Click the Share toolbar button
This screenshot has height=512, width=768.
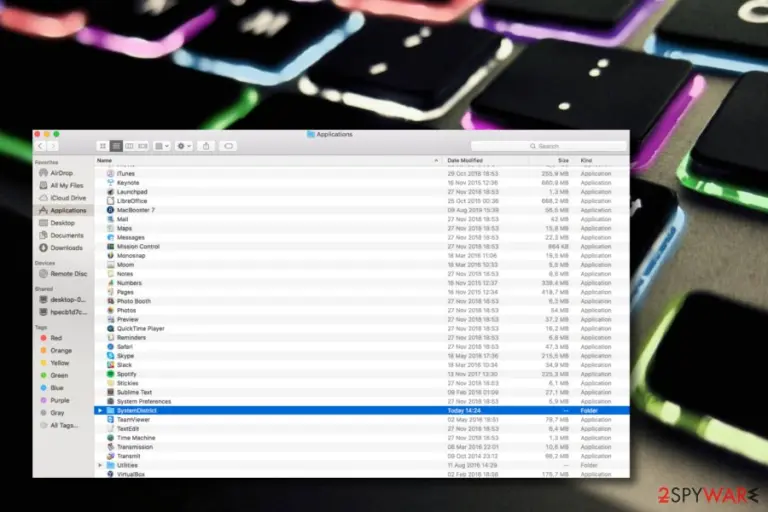tap(206, 146)
